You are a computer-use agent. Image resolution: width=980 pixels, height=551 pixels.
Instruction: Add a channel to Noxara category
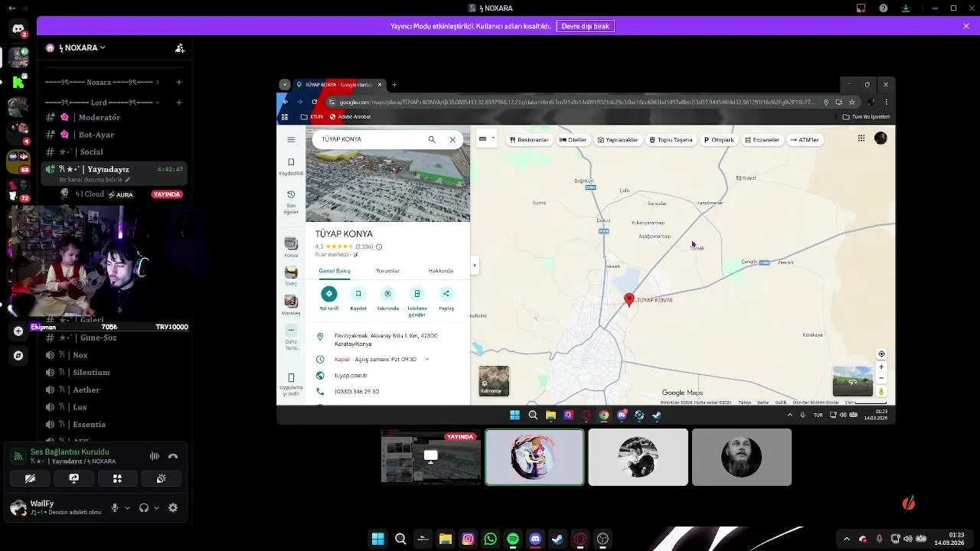(179, 82)
